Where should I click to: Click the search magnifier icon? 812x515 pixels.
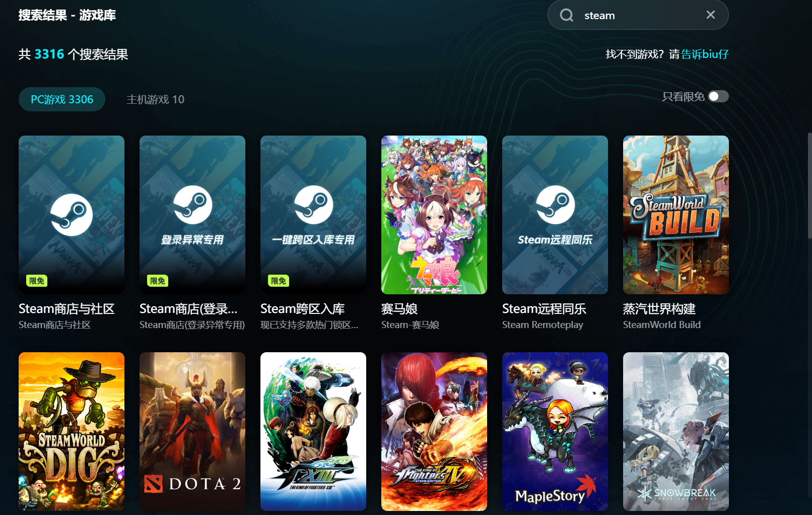567,15
